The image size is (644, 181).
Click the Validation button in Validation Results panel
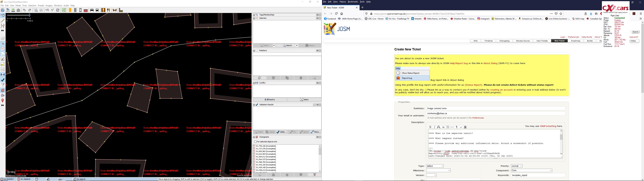coord(282,132)
